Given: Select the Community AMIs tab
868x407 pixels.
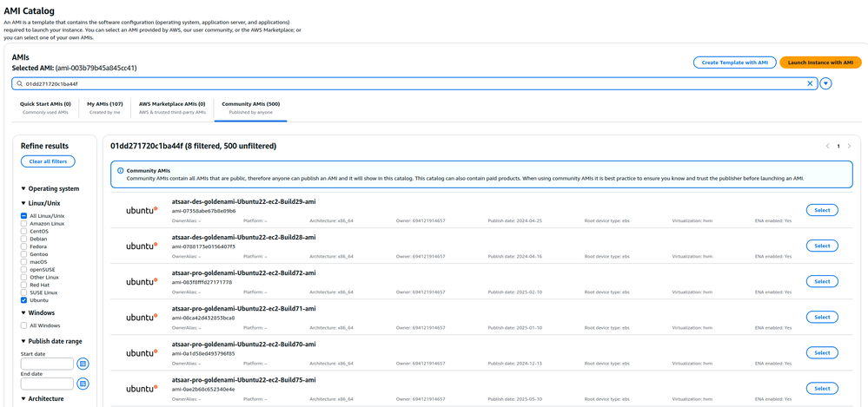Looking at the screenshot, I should [x=251, y=108].
